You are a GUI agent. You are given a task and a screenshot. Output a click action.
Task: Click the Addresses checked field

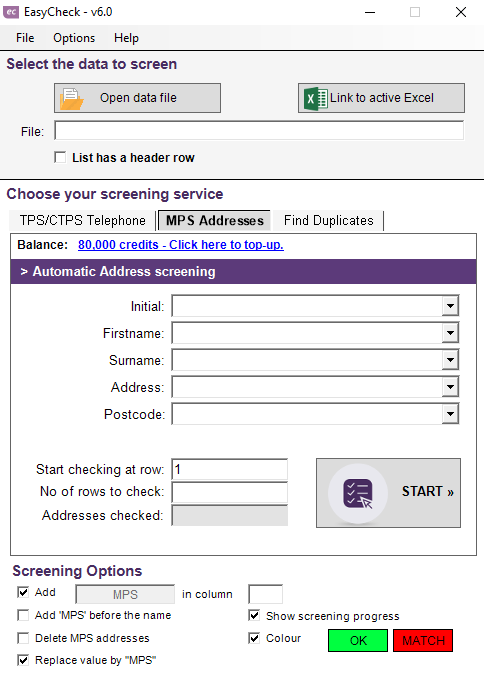pyautogui.click(x=230, y=515)
